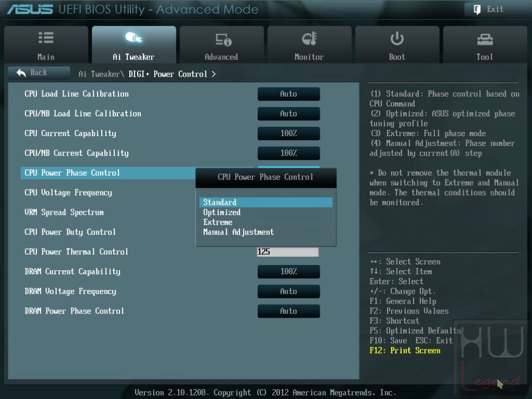532x399 pixels.
Task: Open the Main tab
Action: coord(46,44)
